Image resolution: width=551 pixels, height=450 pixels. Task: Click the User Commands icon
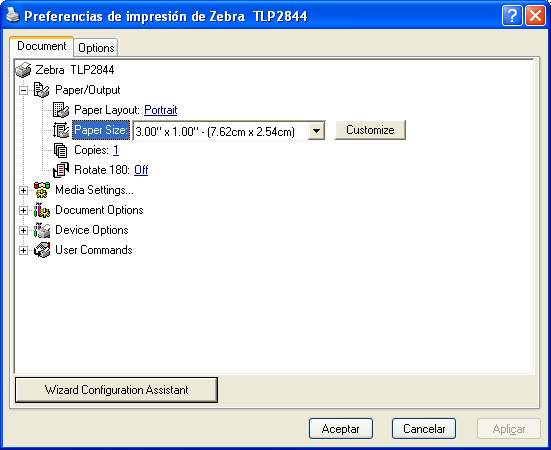coord(42,250)
